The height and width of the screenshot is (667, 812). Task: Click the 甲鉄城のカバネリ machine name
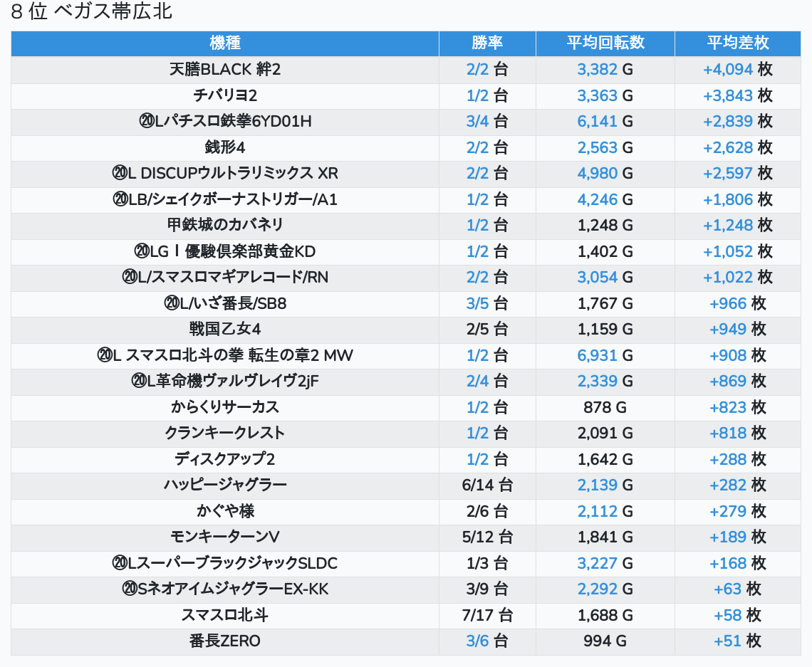point(225,225)
